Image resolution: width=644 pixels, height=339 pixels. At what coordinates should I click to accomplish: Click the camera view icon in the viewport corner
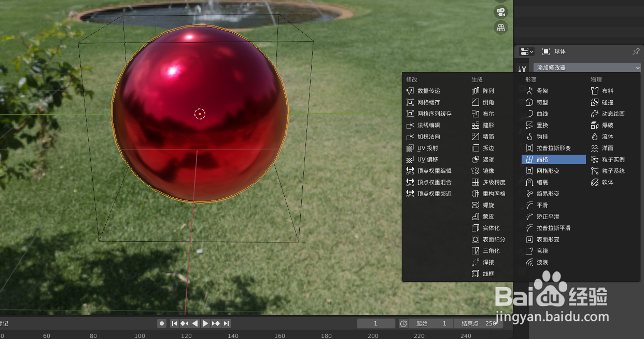[x=500, y=12]
